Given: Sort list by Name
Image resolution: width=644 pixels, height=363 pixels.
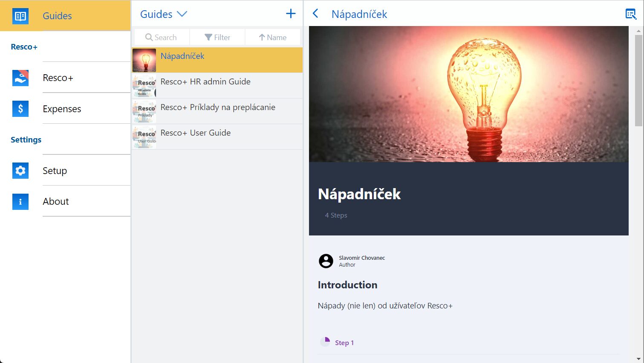Looking at the screenshot, I should 273,37.
